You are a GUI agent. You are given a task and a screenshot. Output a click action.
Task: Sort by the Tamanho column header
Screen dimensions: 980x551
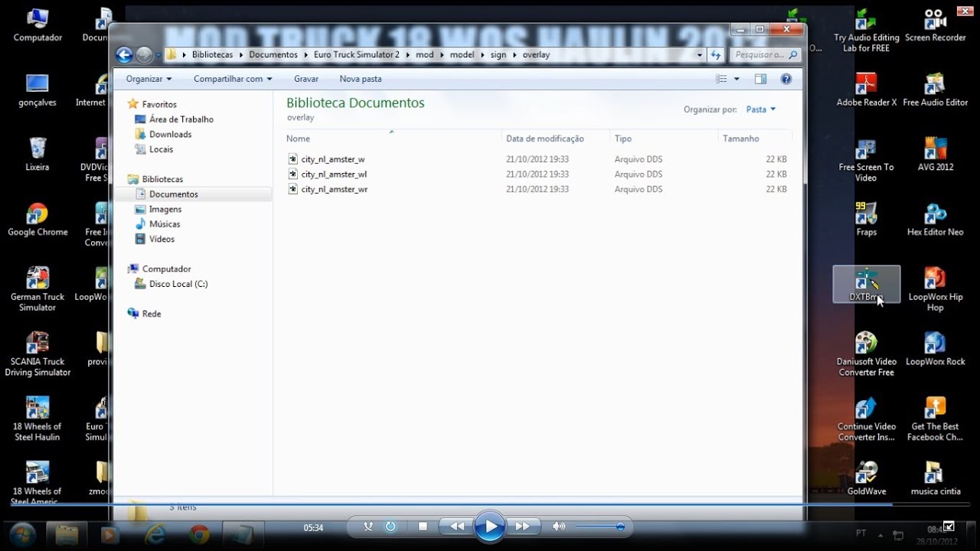(x=756, y=139)
